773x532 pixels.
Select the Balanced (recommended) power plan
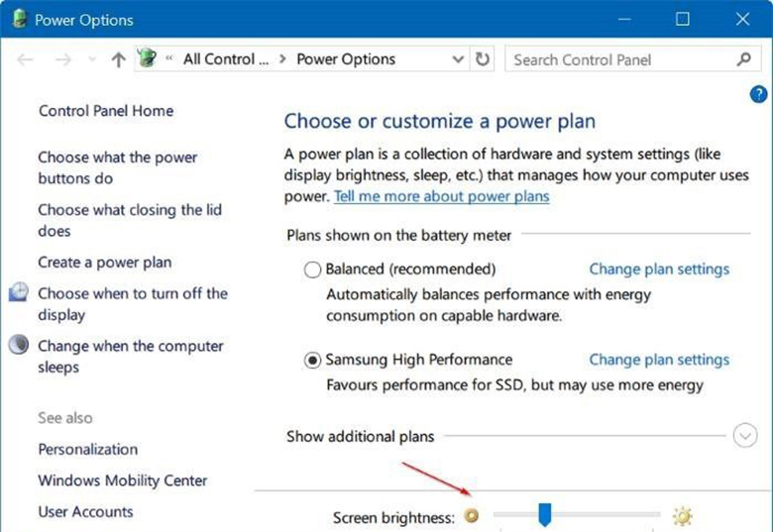tap(313, 269)
